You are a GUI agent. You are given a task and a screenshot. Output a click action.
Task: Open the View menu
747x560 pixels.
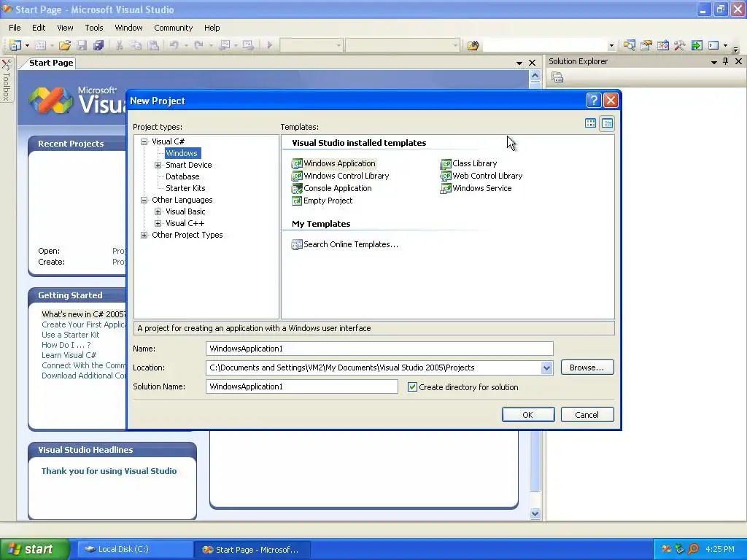pyautogui.click(x=65, y=28)
